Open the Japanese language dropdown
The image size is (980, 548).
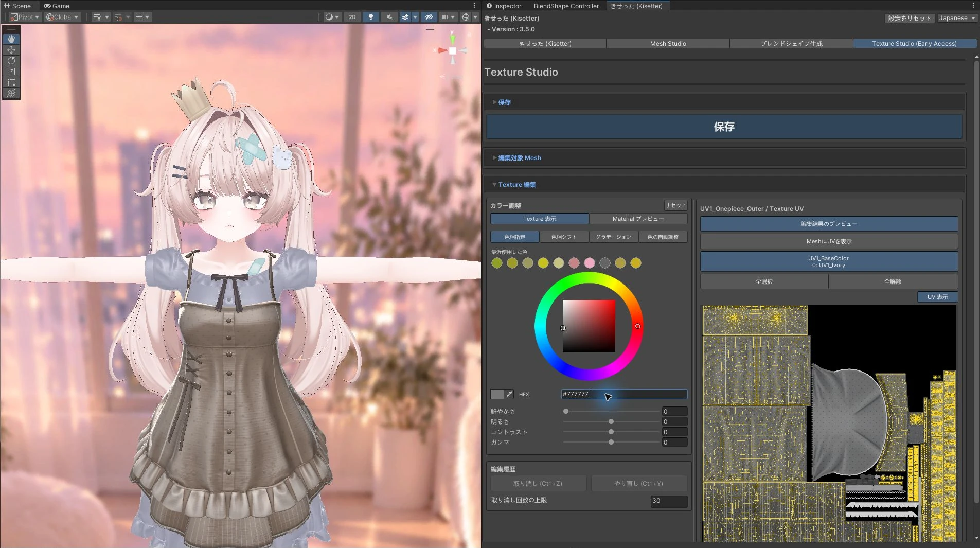click(957, 18)
